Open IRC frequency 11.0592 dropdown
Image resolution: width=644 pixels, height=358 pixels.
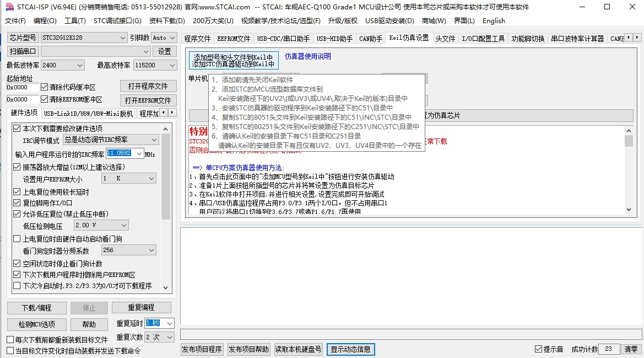coord(139,154)
